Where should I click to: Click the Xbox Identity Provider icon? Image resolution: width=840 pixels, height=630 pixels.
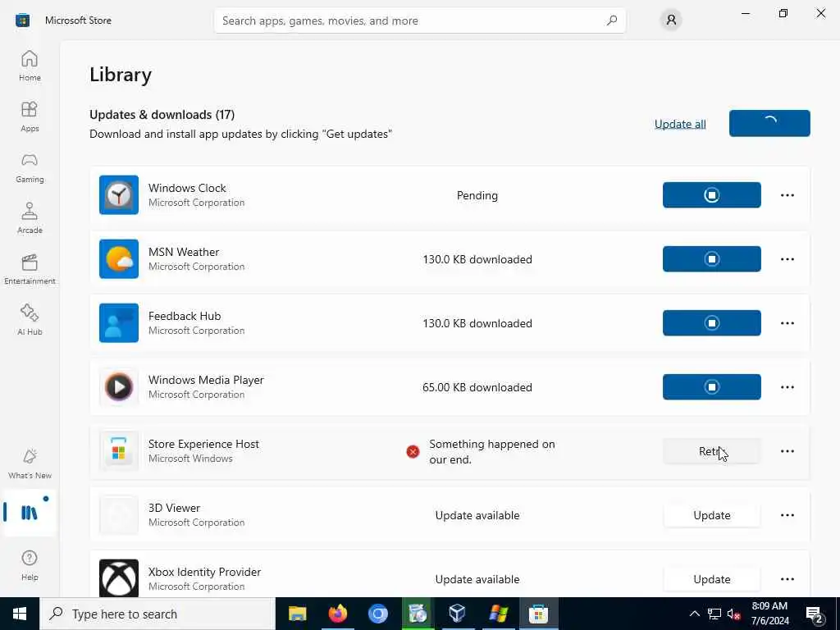click(119, 578)
